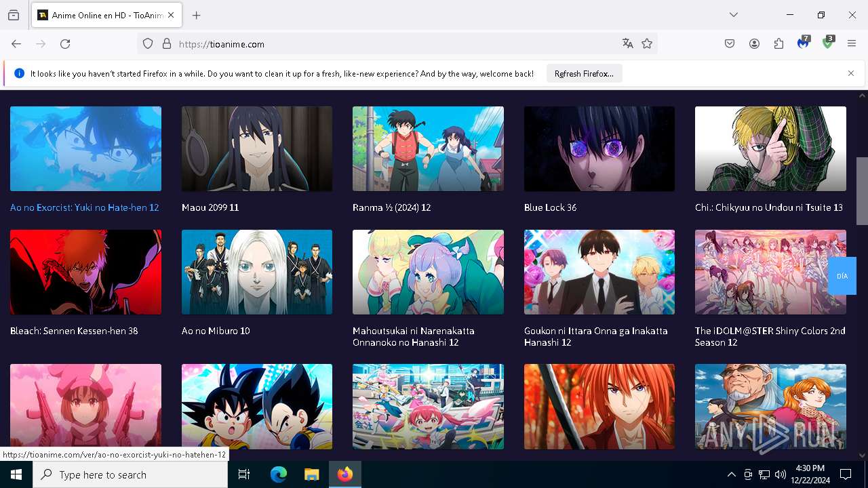Viewport: 868px width, 488px height.
Task: Open the Extensions puzzle icon
Action: (x=778, y=44)
